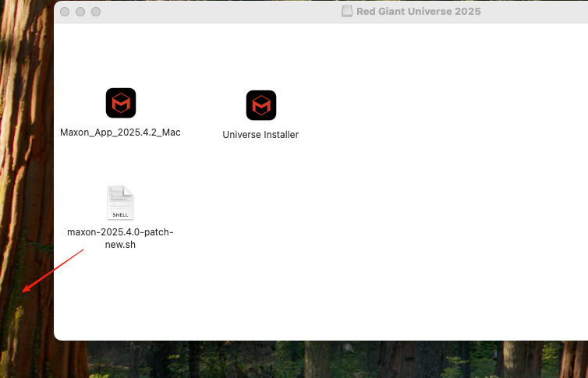Click the maxon-2025.4.0-patch-new.sh file name text
Screen dimensions: 588x378
pyautogui.click(x=120, y=238)
